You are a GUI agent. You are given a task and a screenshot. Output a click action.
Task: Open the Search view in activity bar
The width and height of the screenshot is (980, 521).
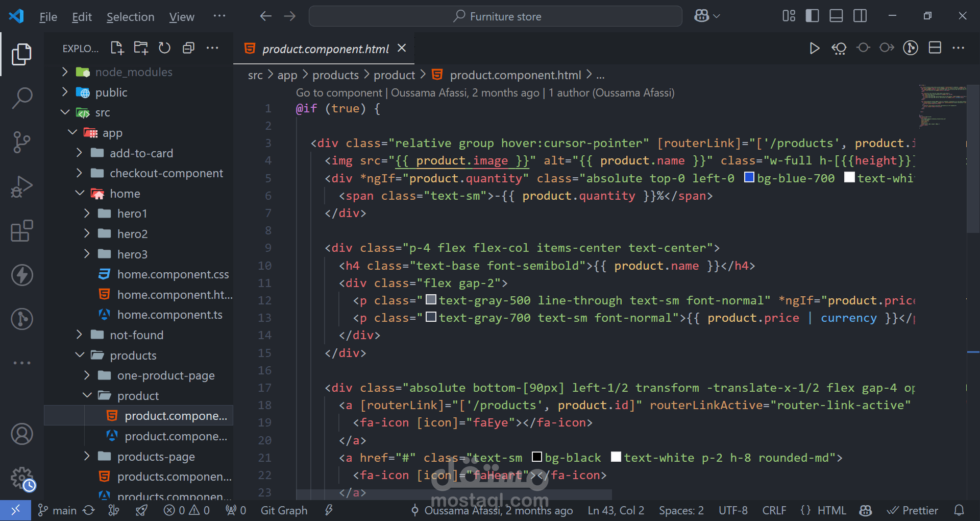click(x=22, y=98)
